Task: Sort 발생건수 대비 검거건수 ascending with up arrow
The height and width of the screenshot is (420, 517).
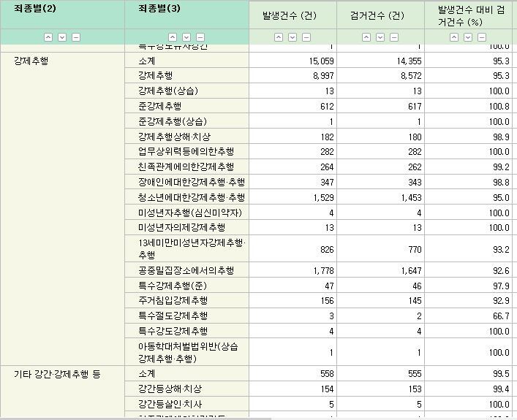Action: [454, 37]
